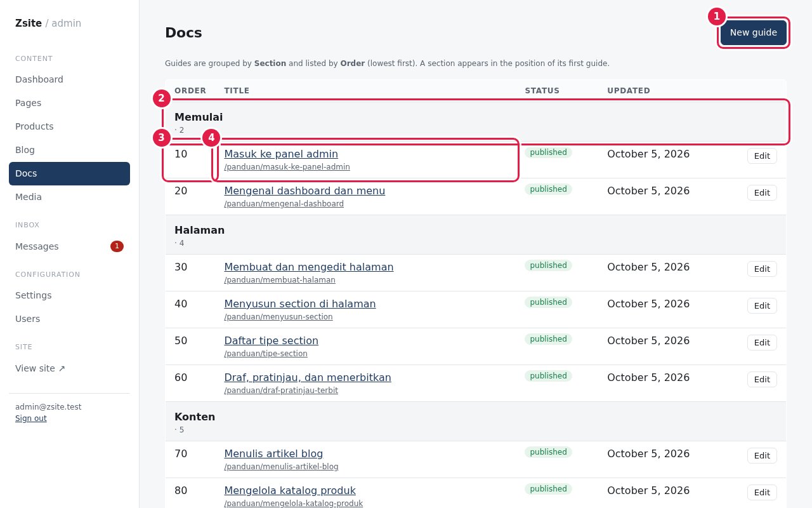Screen dimensions: 812x508
Task: Click View site link
Action: click(x=69, y=368)
